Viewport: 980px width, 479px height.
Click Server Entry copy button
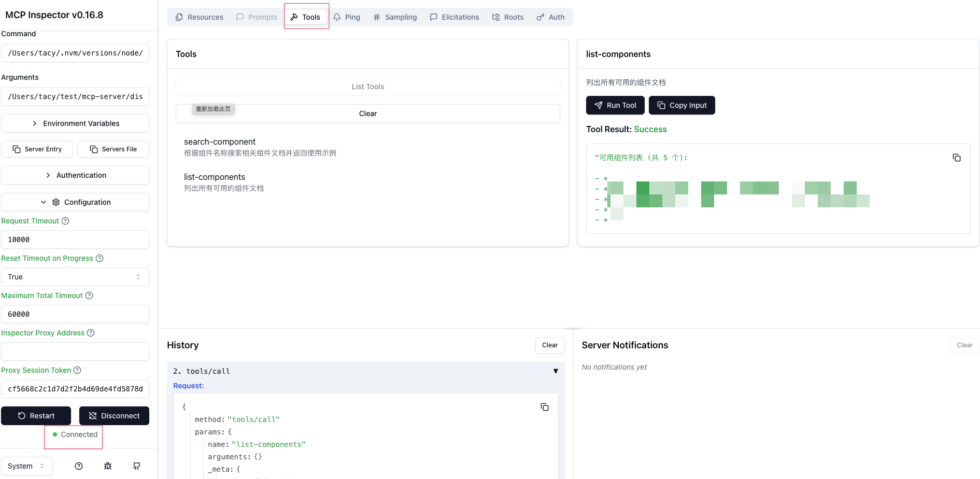tap(37, 149)
